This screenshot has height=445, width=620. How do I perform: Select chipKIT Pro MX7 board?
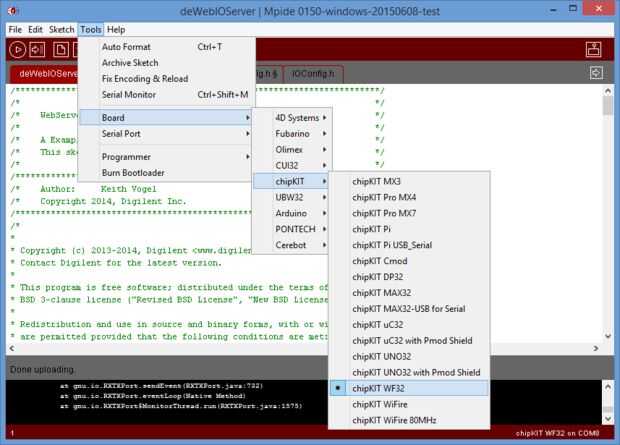tap(409, 213)
